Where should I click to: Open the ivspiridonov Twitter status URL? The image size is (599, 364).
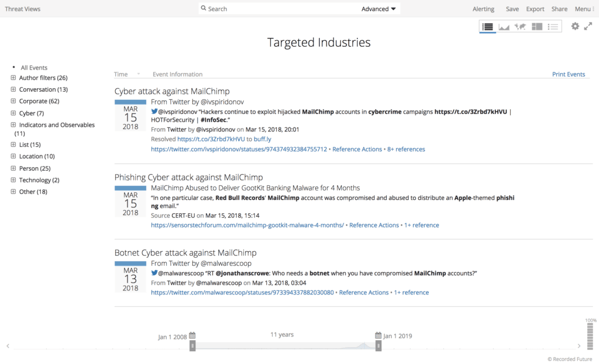click(239, 149)
